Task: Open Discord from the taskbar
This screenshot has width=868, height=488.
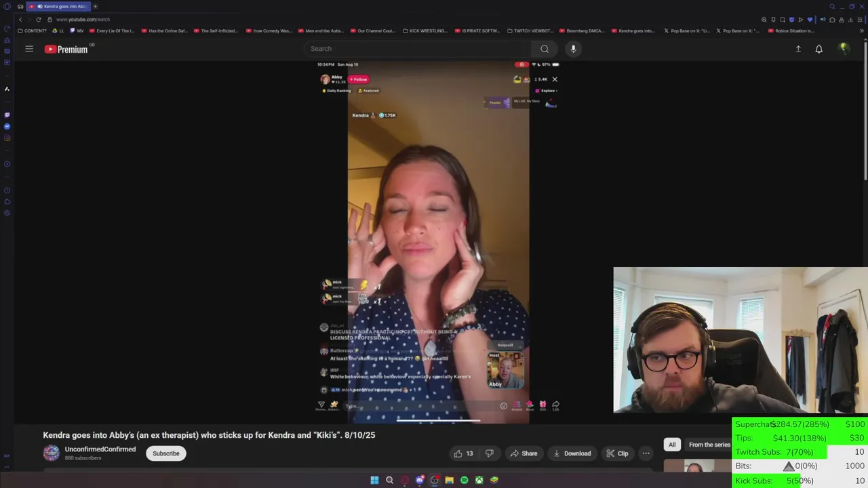Action: [x=420, y=480]
